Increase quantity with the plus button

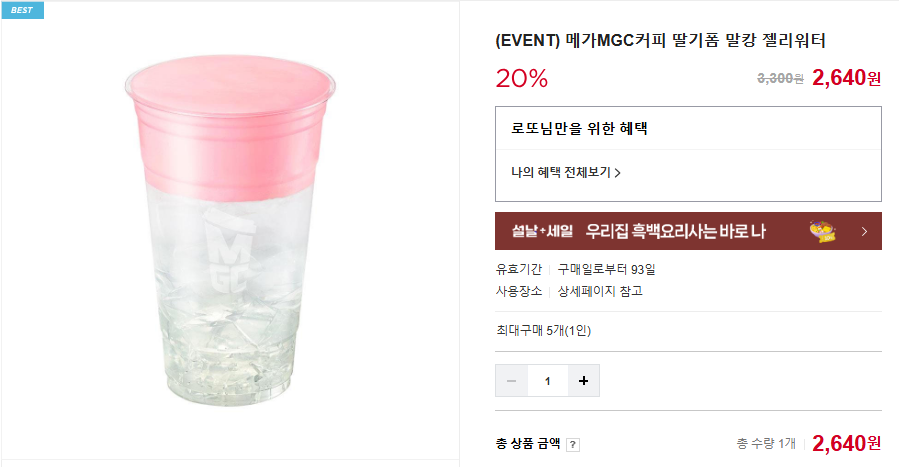pyautogui.click(x=583, y=381)
